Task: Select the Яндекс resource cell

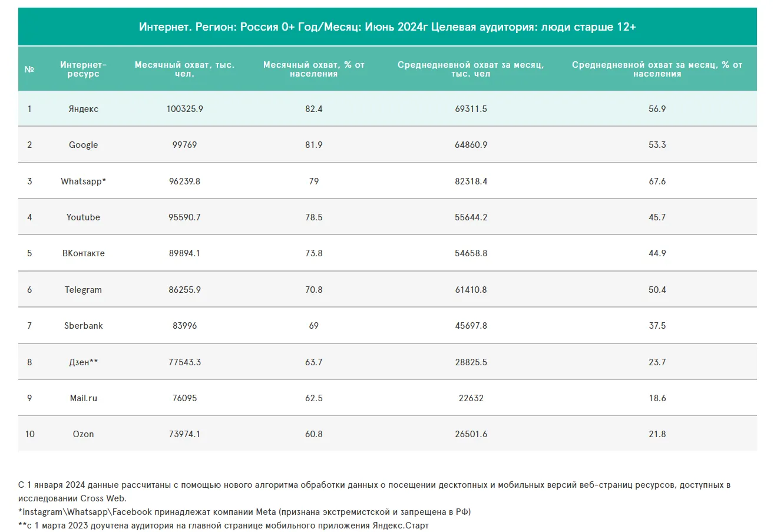Action: [83, 109]
